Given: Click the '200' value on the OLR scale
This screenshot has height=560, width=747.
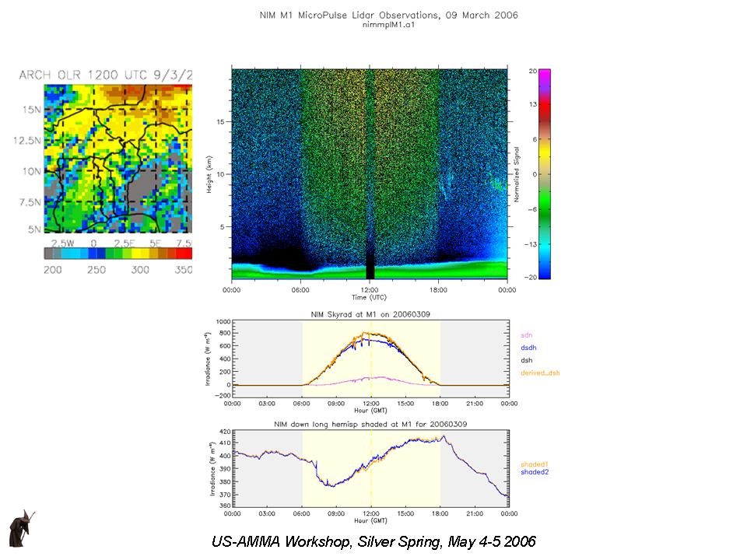Looking at the screenshot, I should pyautogui.click(x=53, y=270).
